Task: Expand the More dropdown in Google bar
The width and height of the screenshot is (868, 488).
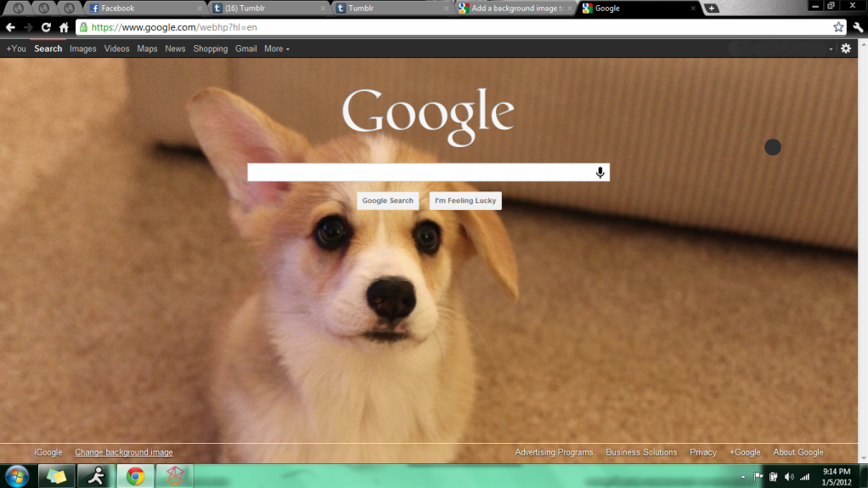Action: tap(276, 48)
